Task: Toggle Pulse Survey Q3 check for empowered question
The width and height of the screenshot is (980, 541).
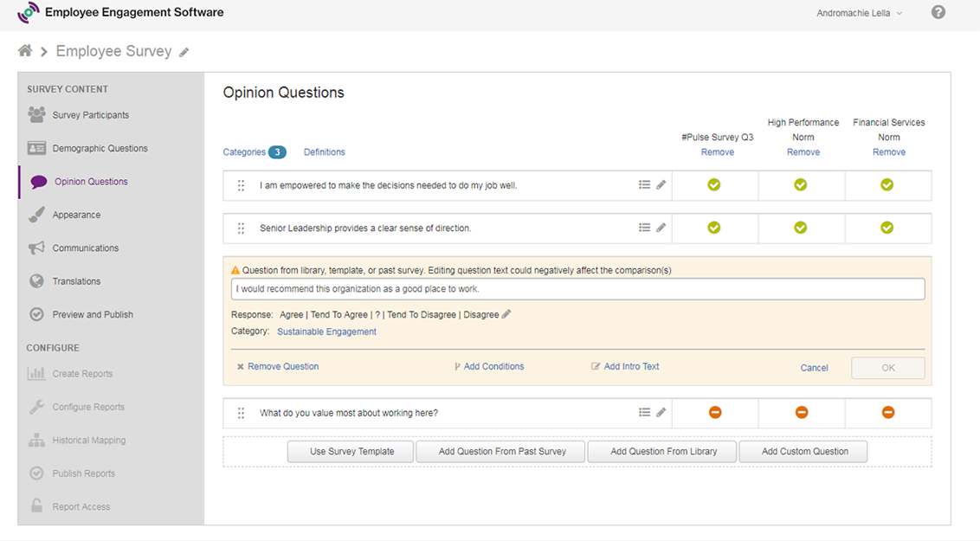Action: (x=714, y=184)
